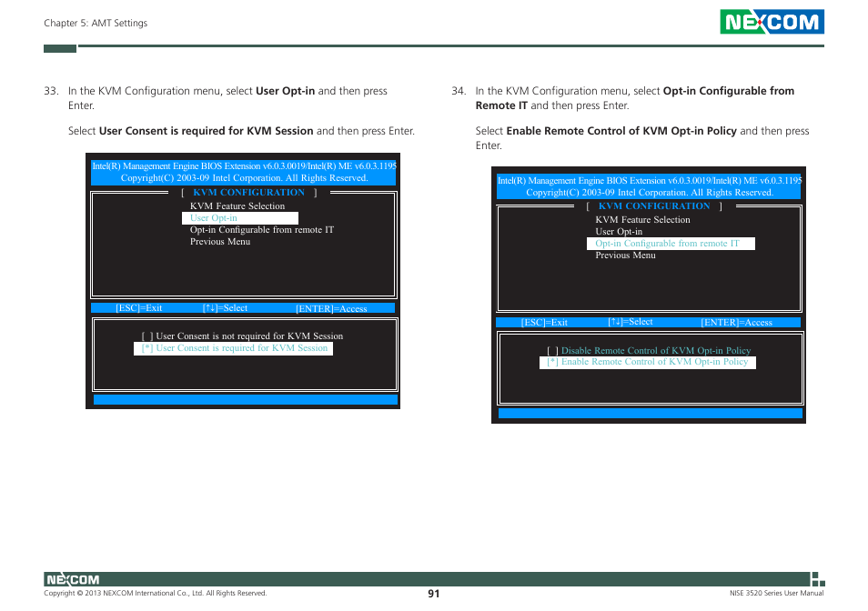Click [ENTER]=Access in the left BIOS screen

[x=331, y=308]
